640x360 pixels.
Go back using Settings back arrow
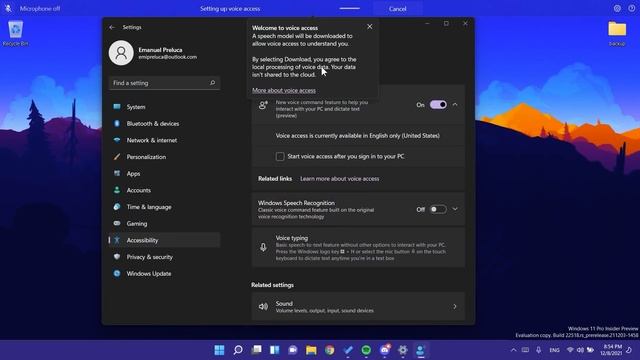(x=112, y=27)
